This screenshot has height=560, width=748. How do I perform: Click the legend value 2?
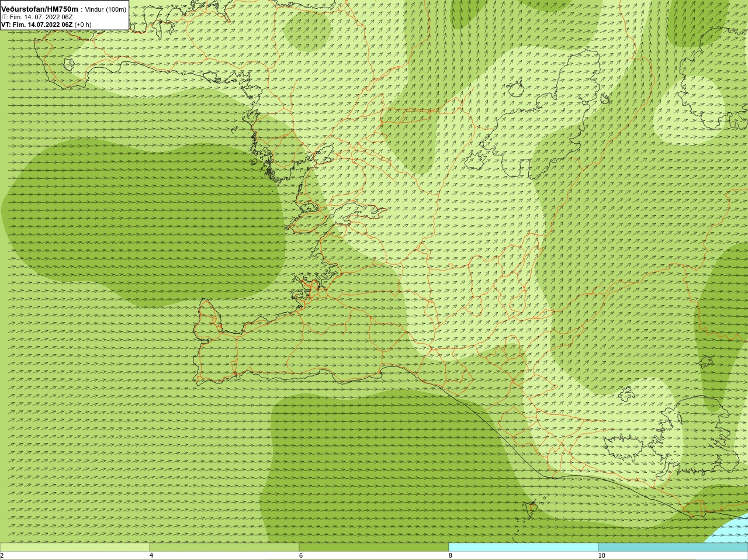2,556
